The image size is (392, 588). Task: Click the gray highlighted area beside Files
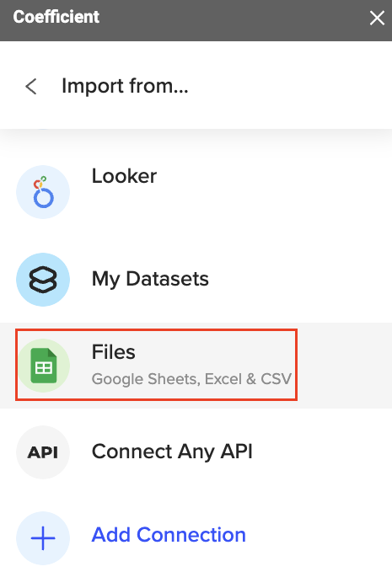tap(344, 366)
